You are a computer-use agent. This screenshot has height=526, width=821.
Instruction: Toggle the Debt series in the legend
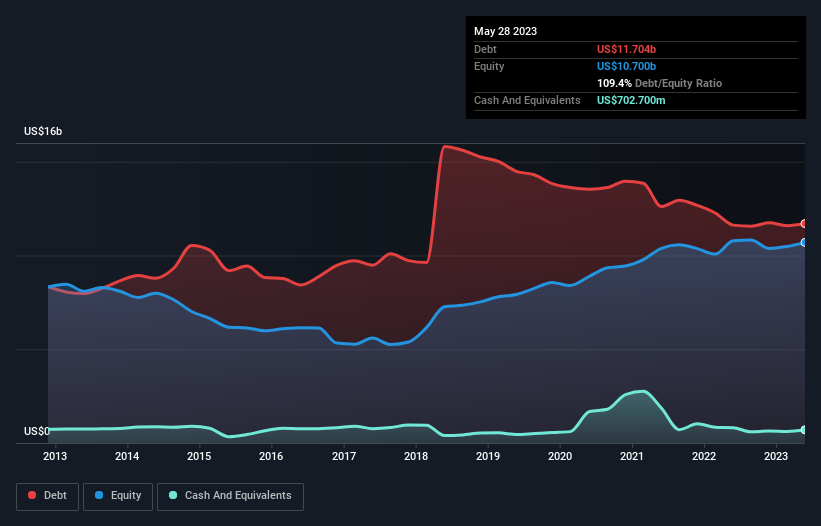pyautogui.click(x=48, y=496)
